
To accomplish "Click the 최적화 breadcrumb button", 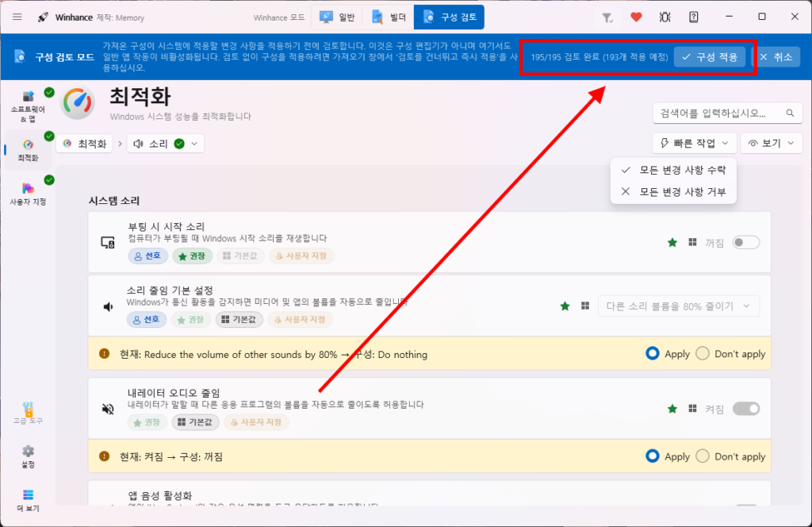I will [x=84, y=144].
